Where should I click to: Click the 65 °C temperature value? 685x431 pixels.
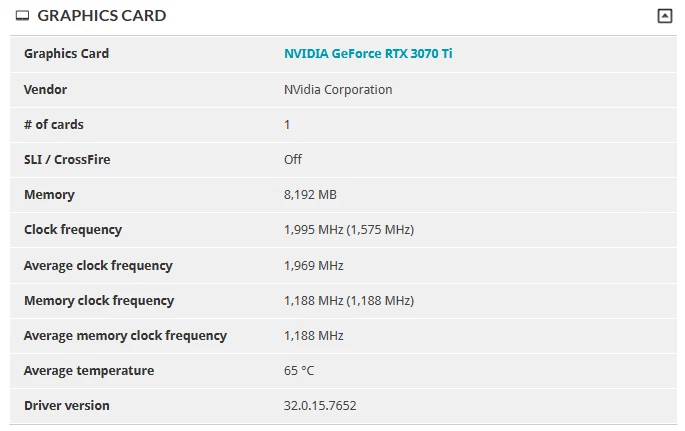click(299, 370)
